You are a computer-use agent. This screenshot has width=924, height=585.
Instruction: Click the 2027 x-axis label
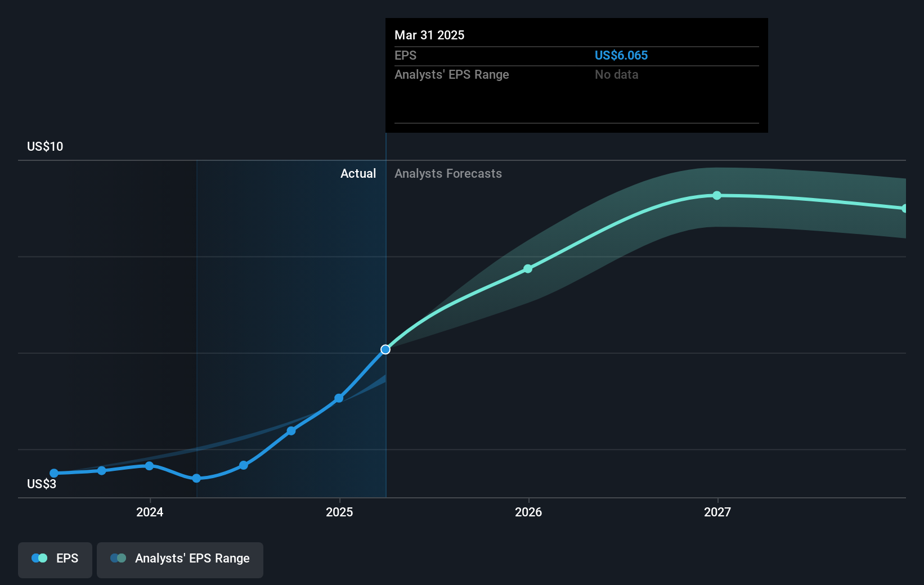717,512
